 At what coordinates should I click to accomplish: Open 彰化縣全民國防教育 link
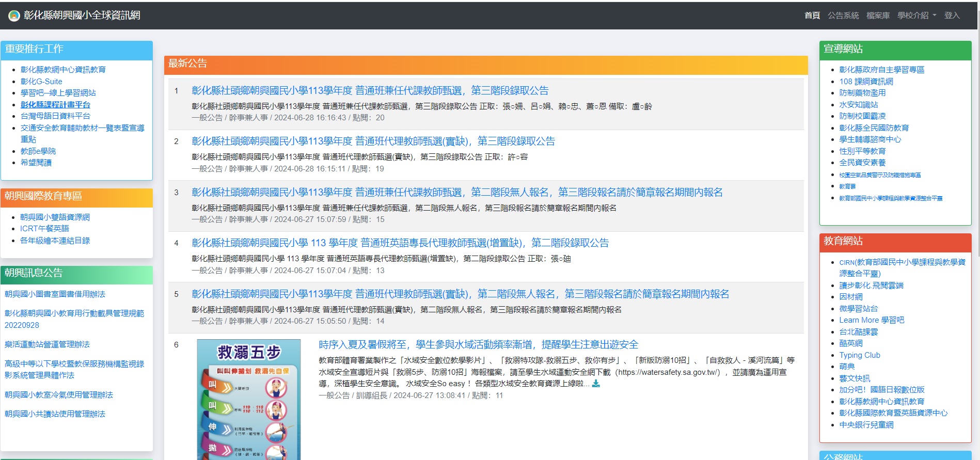pos(874,128)
